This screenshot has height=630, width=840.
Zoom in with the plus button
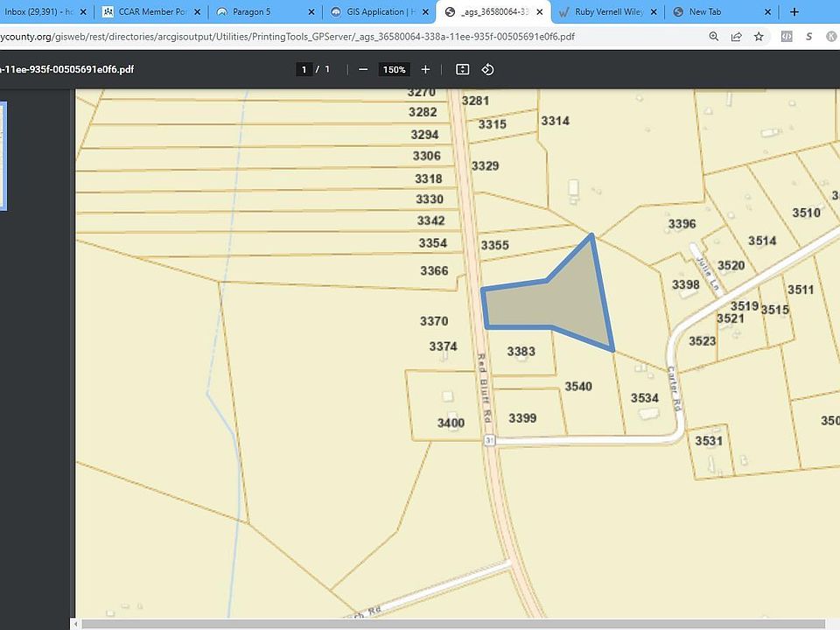(x=425, y=70)
